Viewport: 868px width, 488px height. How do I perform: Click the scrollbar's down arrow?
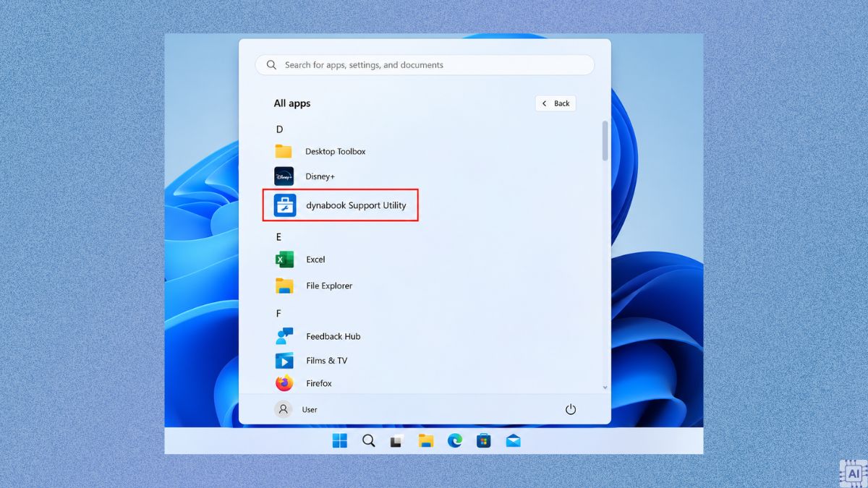coord(605,388)
